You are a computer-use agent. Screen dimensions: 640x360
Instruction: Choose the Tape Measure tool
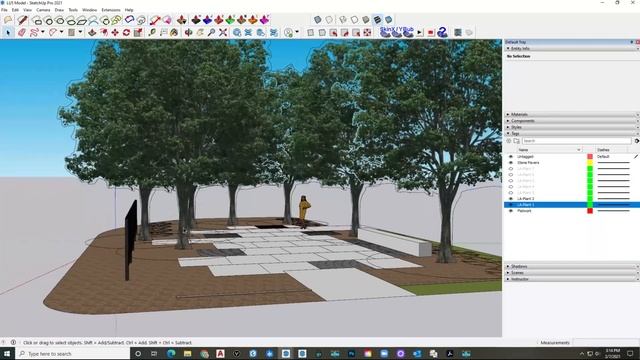click(152, 32)
